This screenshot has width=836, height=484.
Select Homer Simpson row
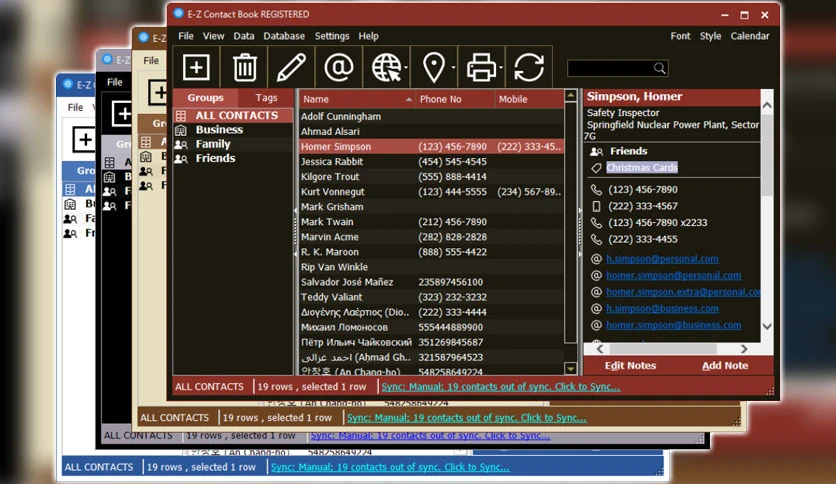pyautogui.click(x=431, y=147)
